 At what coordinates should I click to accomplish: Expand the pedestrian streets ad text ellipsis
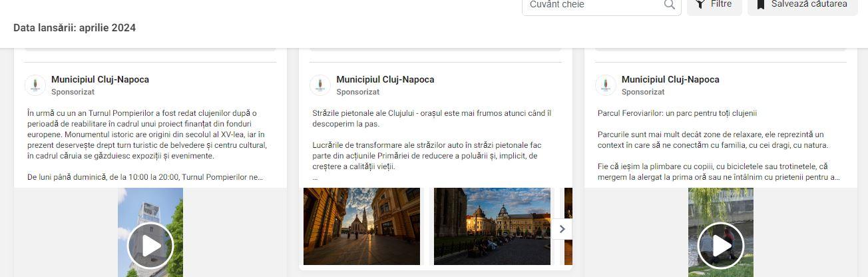315,178
